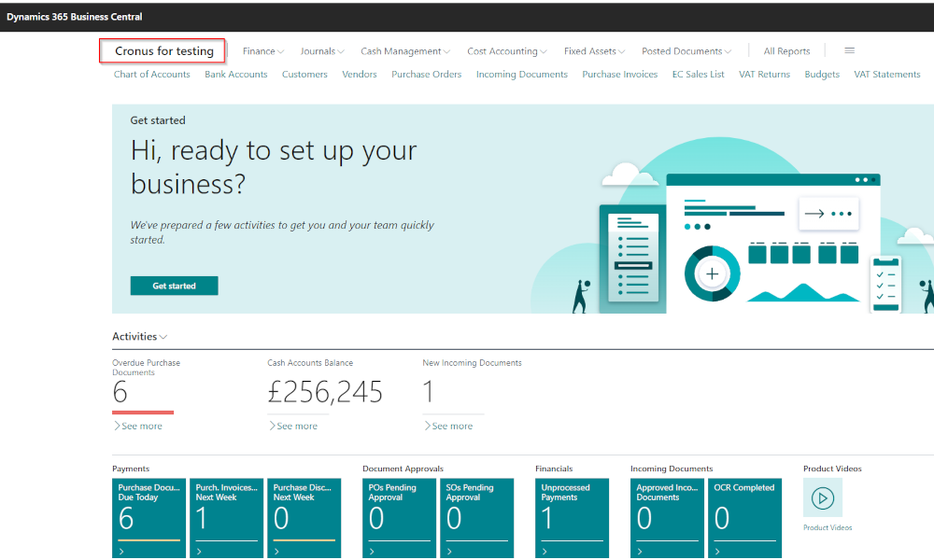The image size is (934, 560).
Task: See more under New Incoming Documents
Action: pos(448,427)
